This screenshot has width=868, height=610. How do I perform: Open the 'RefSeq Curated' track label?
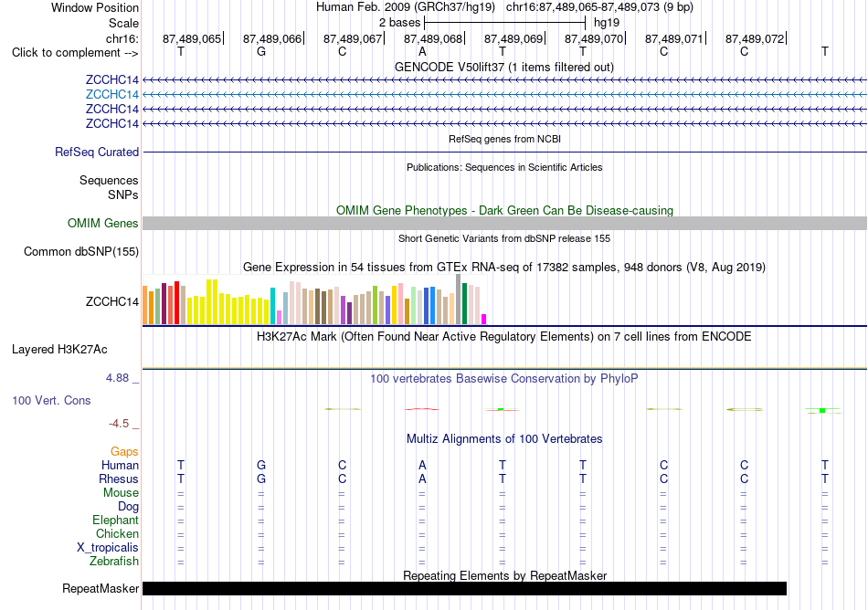point(96,152)
